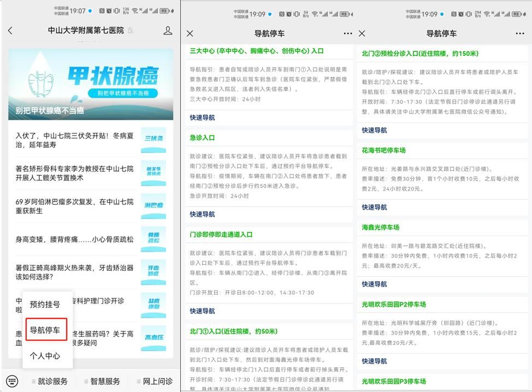Tap the 骨质疏松 article thumbnail icon

tap(153, 239)
